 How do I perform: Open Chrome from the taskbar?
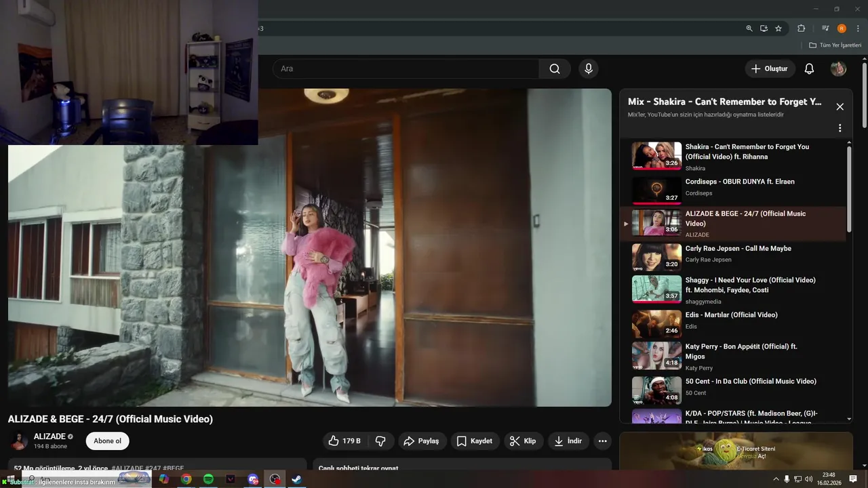186,479
